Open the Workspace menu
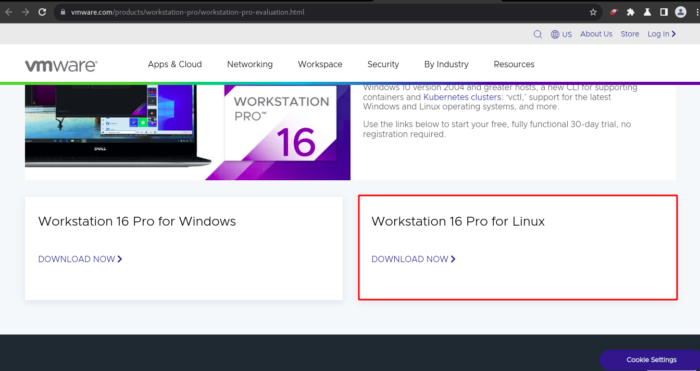The height and width of the screenshot is (371, 700). [x=320, y=64]
